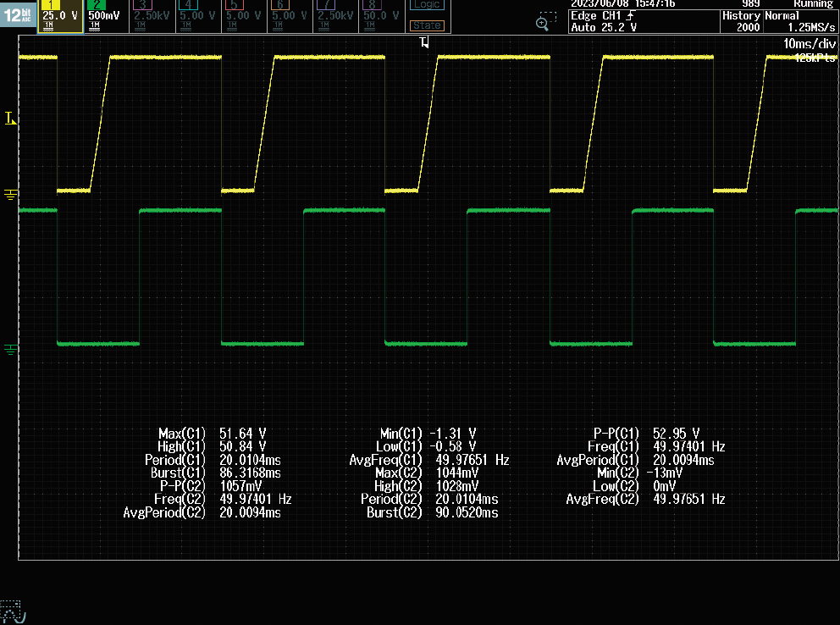The height and width of the screenshot is (625, 840).
Task: Click the 125kPts record length label
Action: (815, 58)
